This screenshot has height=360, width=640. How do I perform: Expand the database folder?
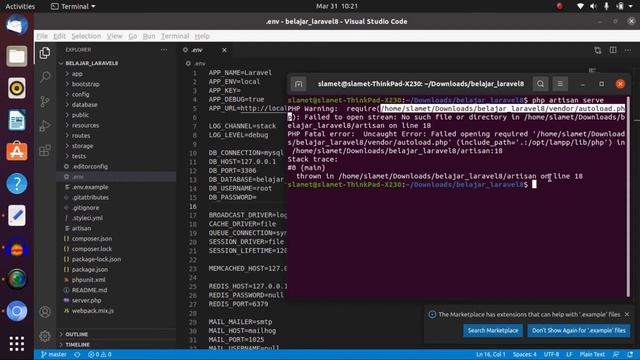pyautogui.click(x=84, y=104)
